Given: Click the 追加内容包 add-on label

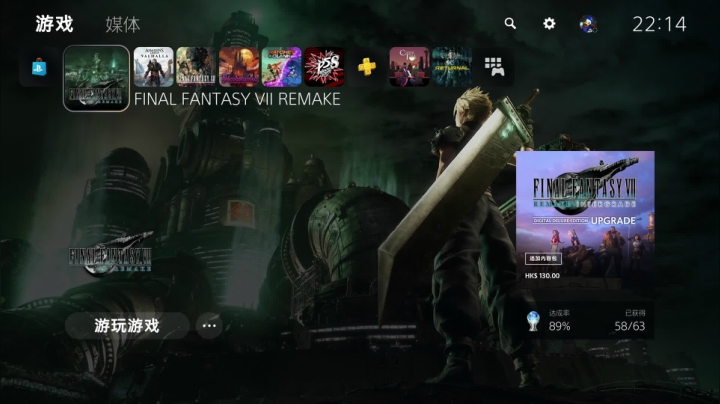Looking at the screenshot, I should (x=543, y=258).
